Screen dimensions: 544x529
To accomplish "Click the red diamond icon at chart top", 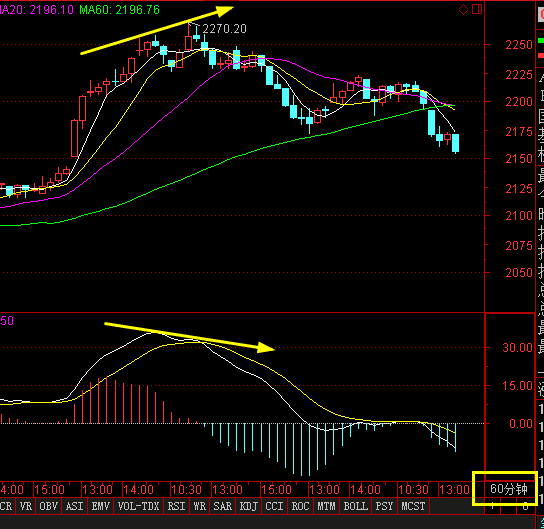I will [x=464, y=10].
